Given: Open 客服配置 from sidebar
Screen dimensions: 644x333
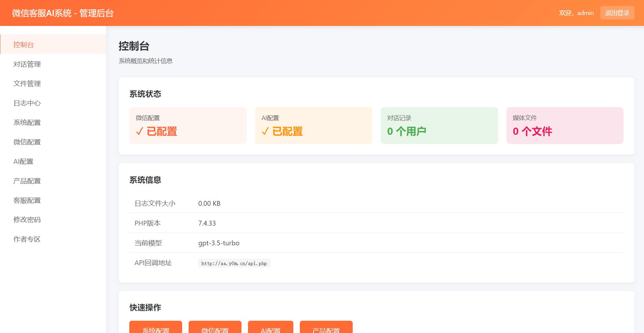Looking at the screenshot, I should pyautogui.click(x=27, y=200).
